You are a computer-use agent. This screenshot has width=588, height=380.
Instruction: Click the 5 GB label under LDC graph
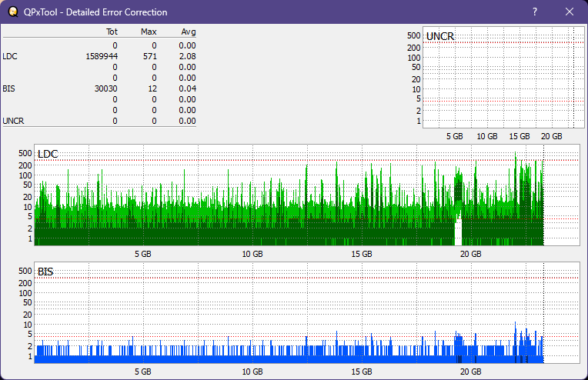point(143,254)
